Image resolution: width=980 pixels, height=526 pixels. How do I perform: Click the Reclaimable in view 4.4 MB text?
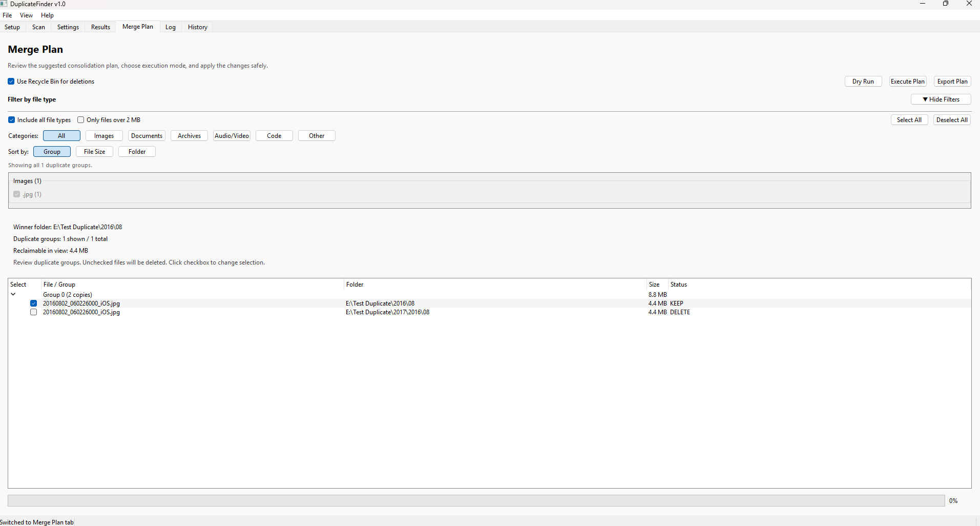[51, 251]
